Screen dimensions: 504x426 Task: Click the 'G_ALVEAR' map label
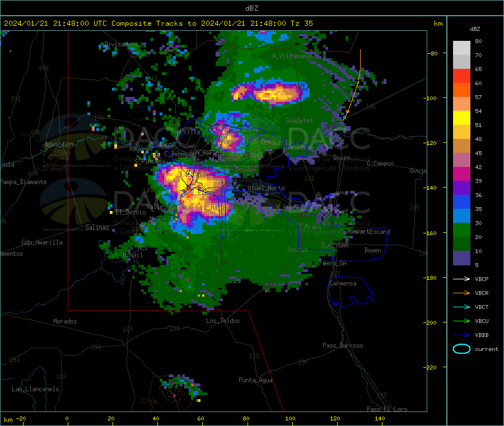335,245
